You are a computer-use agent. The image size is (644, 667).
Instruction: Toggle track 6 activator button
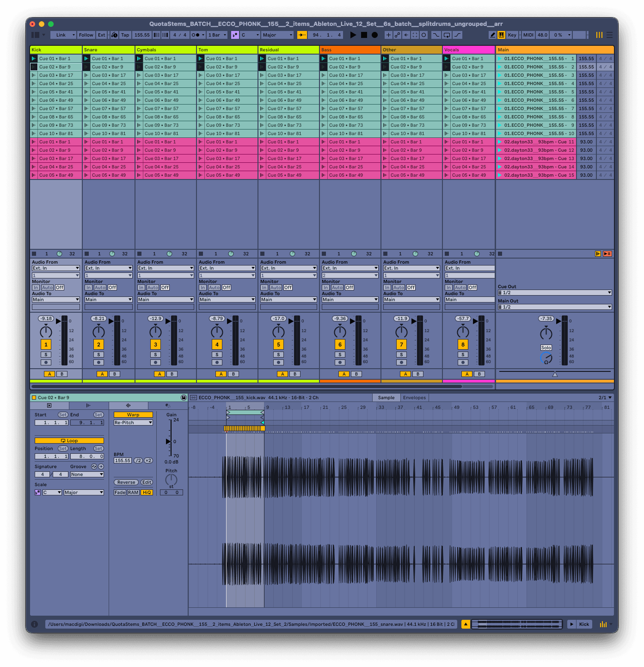pyautogui.click(x=340, y=345)
